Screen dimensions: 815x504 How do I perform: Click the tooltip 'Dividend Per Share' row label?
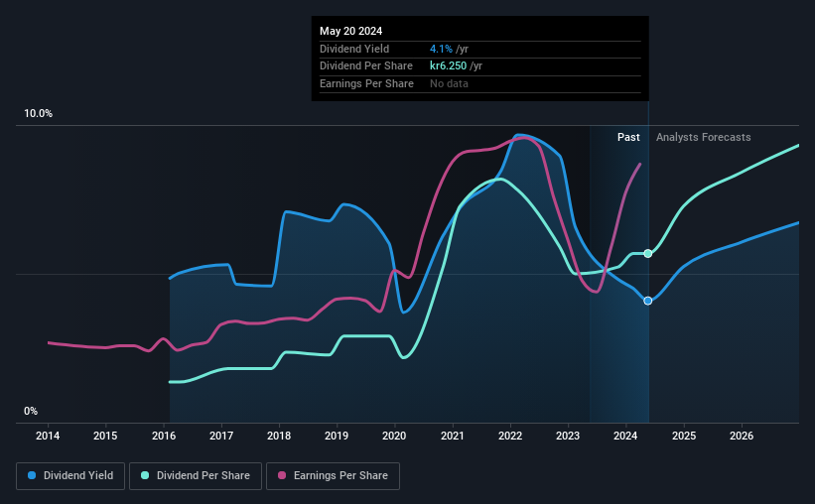[x=366, y=66]
